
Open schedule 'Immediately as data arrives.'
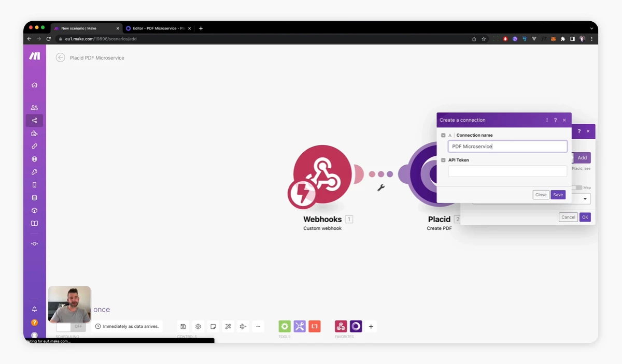pos(127,327)
